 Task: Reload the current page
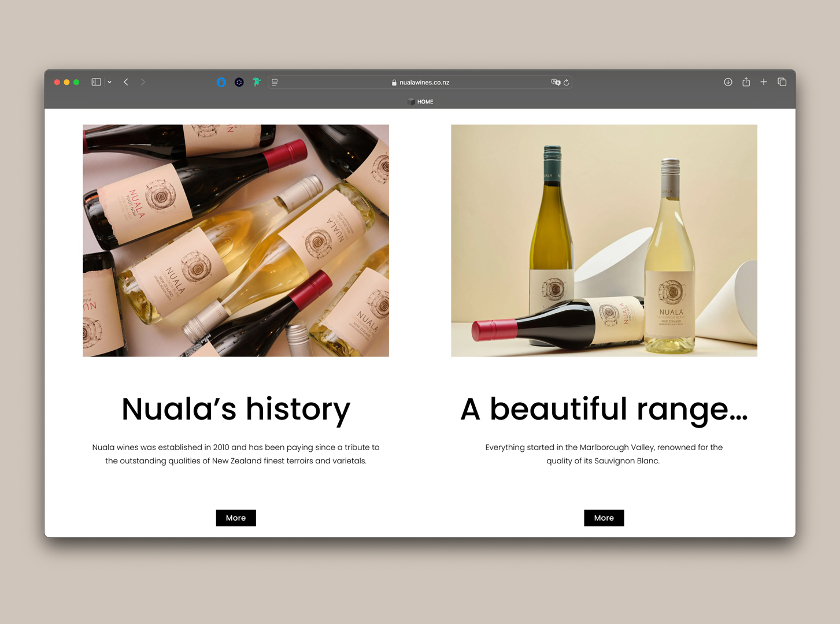pos(567,82)
